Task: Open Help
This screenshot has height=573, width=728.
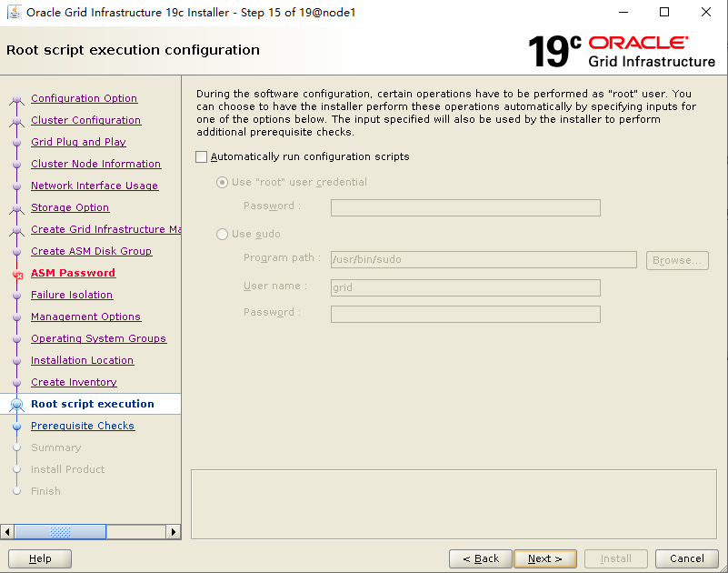Action: [x=40, y=558]
